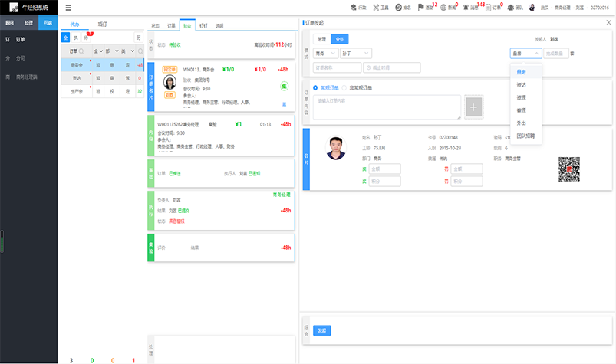Image resolution: width=616 pixels, height=364 pixels.
Task: Switch to the 验收 tab
Action: [188, 25]
